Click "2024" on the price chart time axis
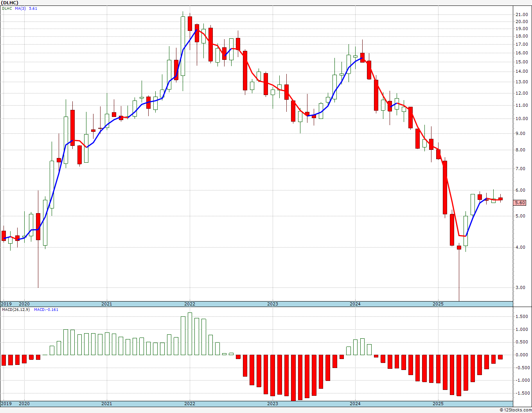 point(355,304)
